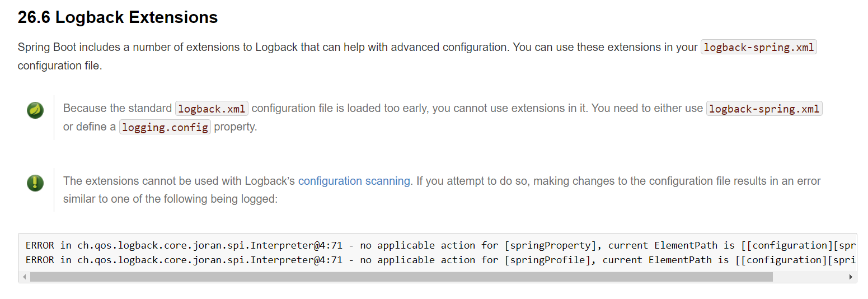Viewport: 868px width, 299px height.
Task: Open the configuration scanning link
Action: click(x=354, y=181)
